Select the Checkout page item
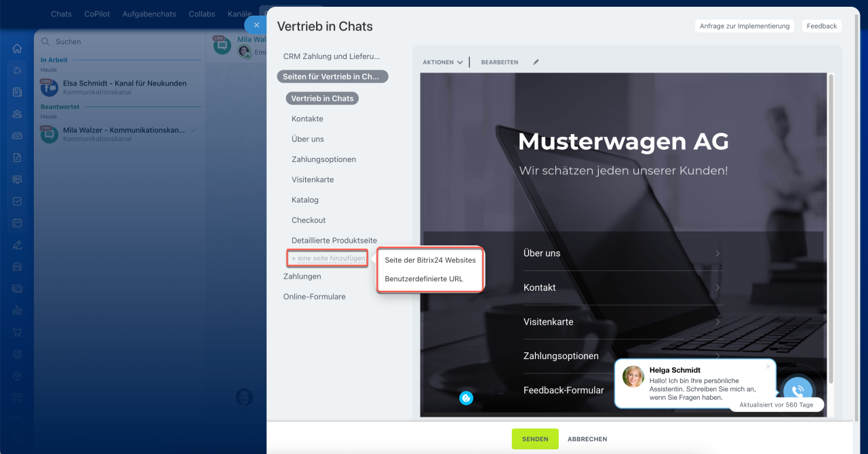 coord(309,220)
